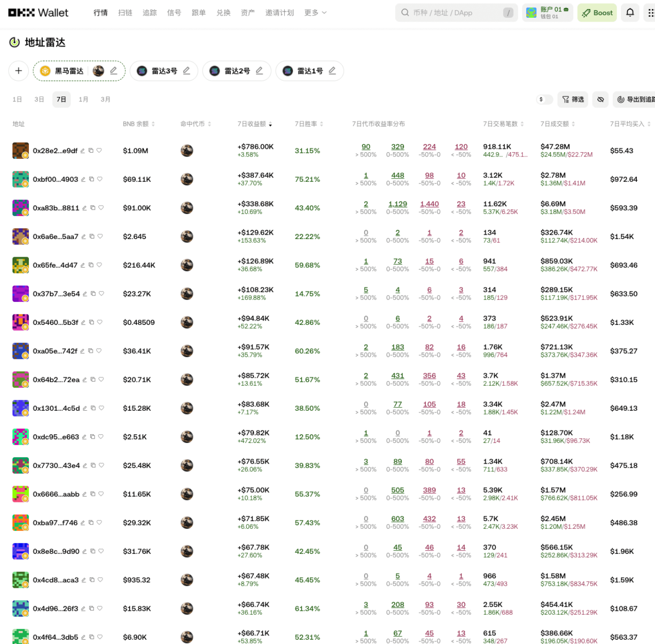Viewport: 655px width, 644px height.
Task: Toggle the dollar currency switch
Action: 545,99
